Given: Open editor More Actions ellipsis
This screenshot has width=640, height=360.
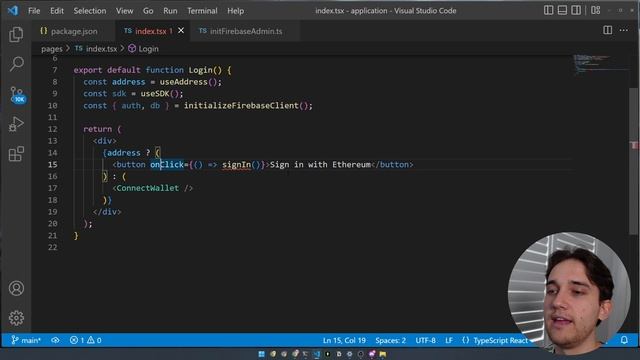Looking at the screenshot, I should [x=624, y=30].
